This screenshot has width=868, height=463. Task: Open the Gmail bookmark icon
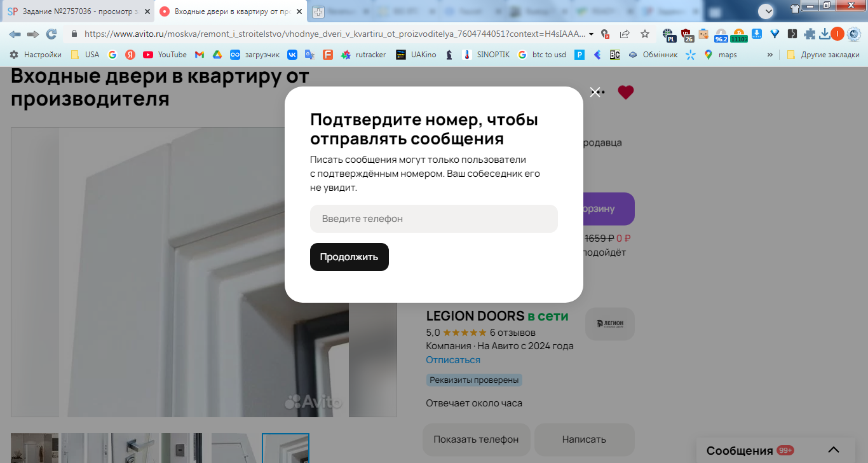coord(200,55)
